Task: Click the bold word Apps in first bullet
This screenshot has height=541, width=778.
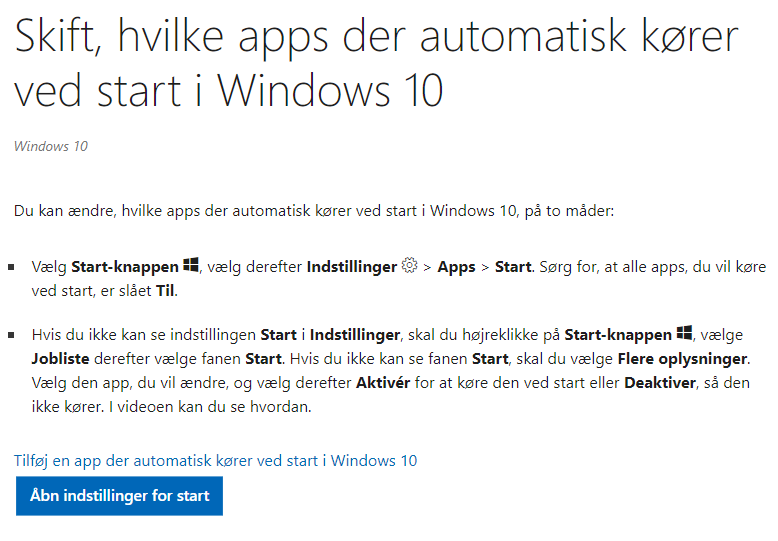Action: [x=456, y=268]
